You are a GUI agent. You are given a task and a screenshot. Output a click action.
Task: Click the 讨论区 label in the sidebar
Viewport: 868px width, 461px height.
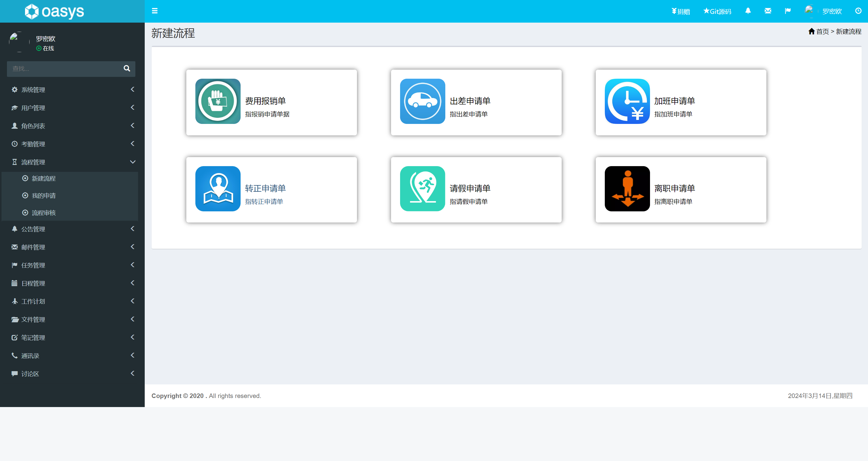point(30,374)
